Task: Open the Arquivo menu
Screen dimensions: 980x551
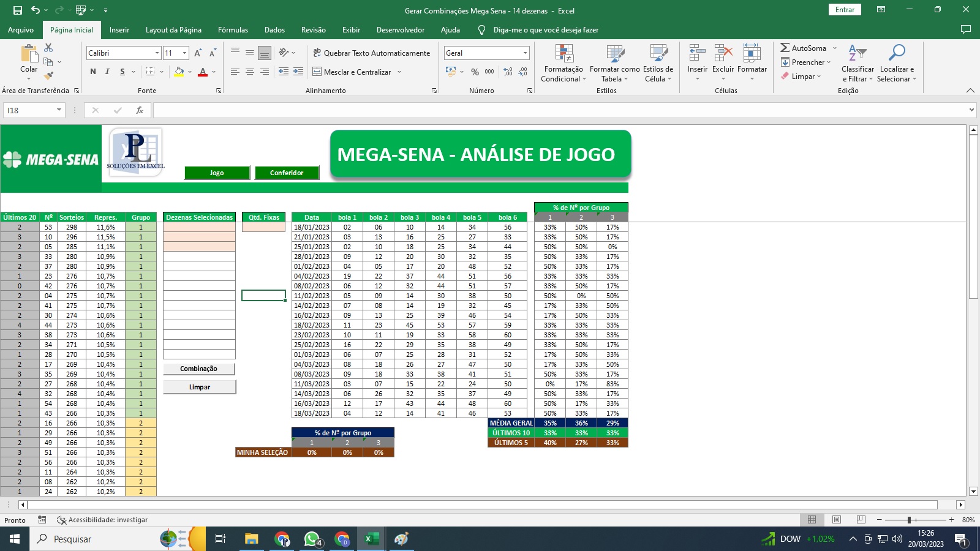Action: click(21, 30)
